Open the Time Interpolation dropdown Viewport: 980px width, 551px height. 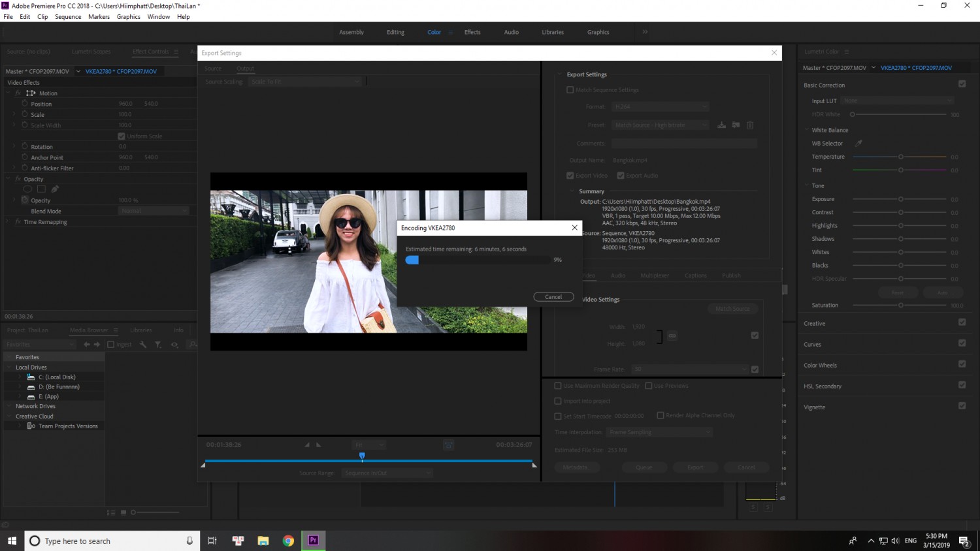click(x=659, y=432)
